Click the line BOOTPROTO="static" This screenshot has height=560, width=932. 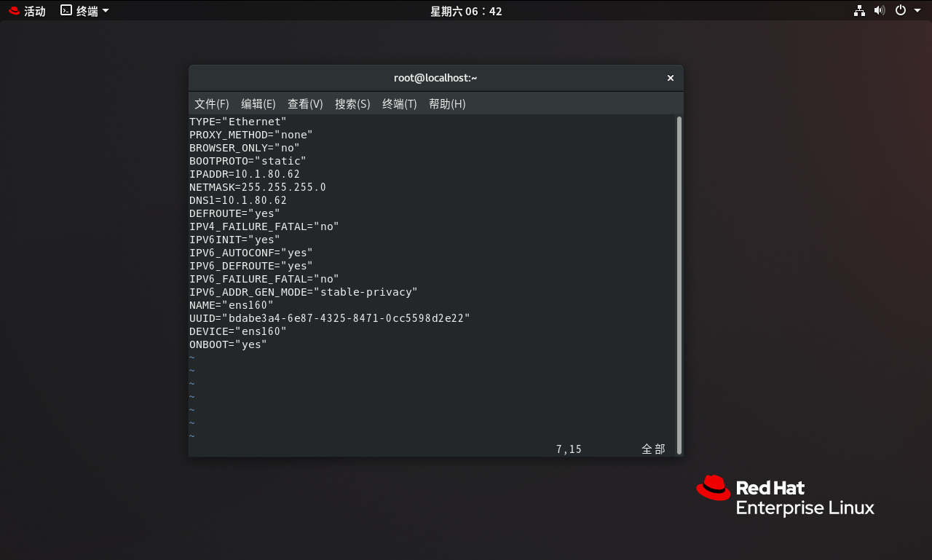[248, 161]
